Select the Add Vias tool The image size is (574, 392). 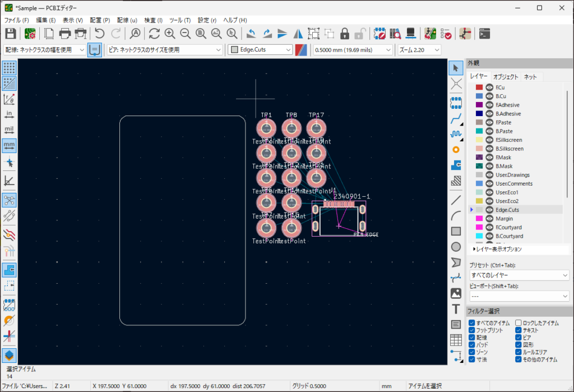456,150
